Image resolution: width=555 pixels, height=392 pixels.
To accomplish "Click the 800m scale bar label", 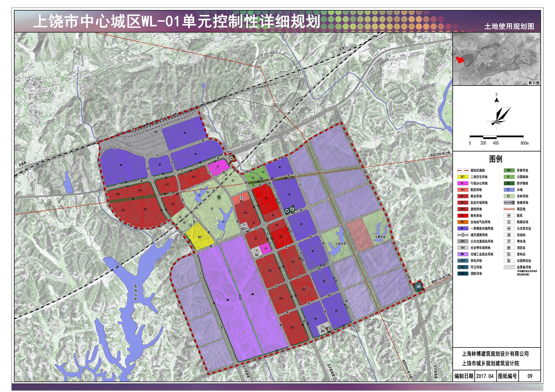I will click(x=525, y=143).
